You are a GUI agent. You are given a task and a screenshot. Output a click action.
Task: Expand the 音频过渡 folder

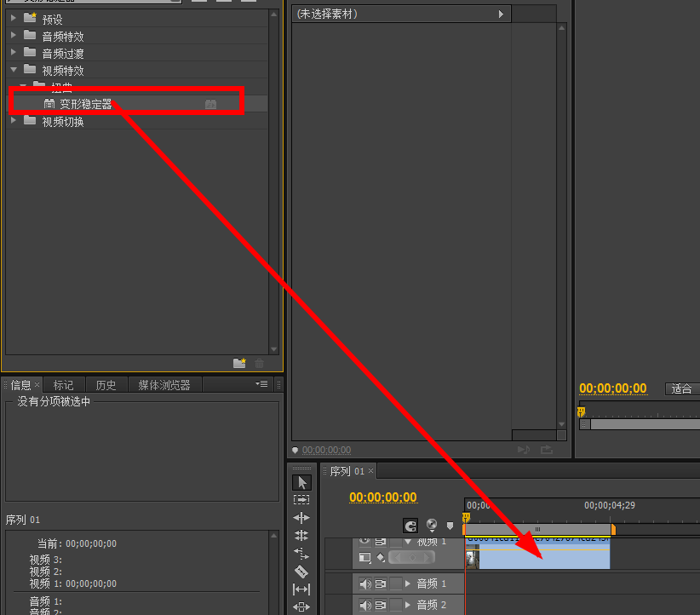pos(14,52)
